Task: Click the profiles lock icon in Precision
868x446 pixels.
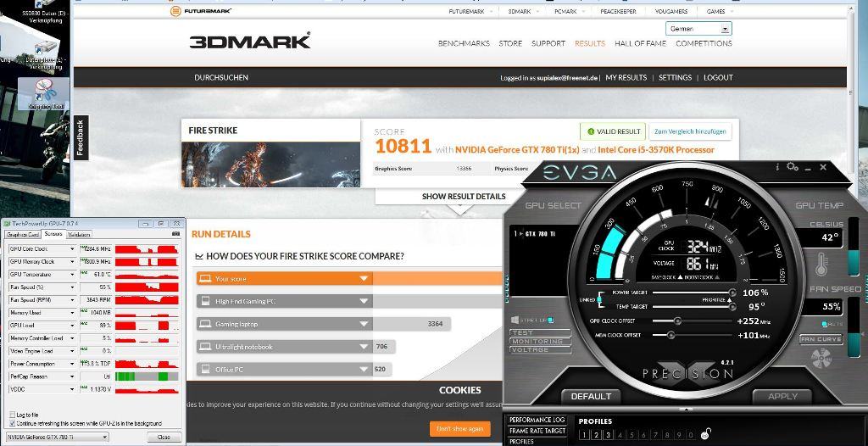Action: pos(706,434)
